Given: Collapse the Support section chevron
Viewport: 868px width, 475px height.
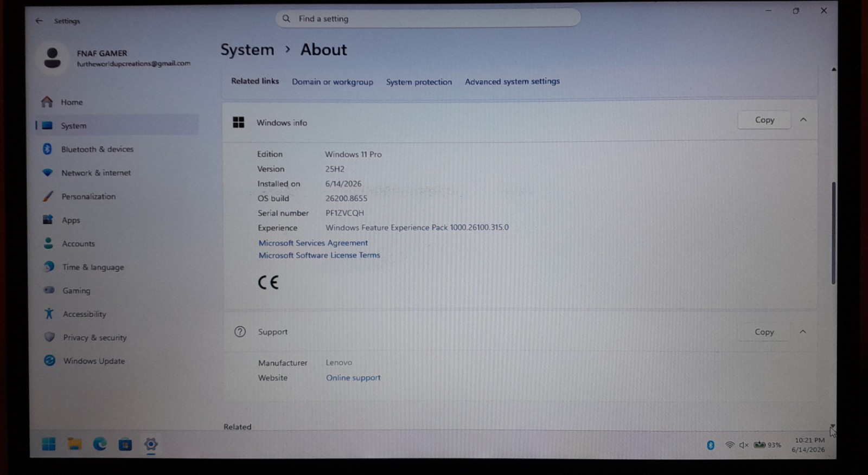Looking at the screenshot, I should click(803, 331).
